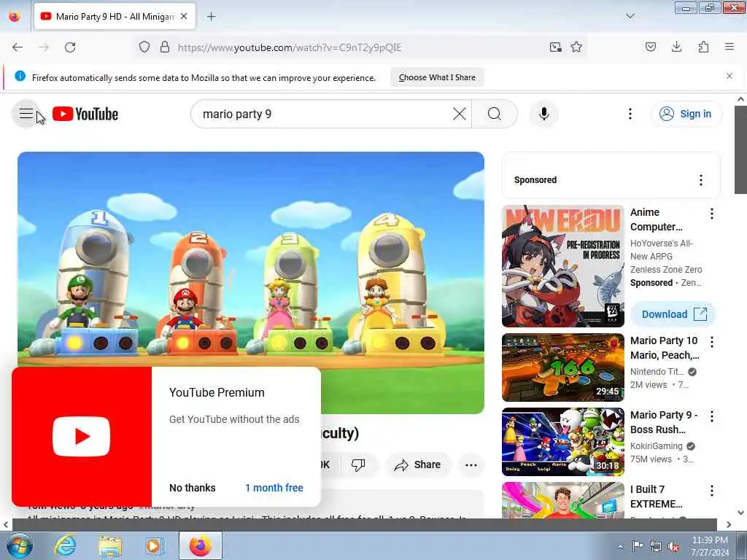Open volume control in system tray
The height and width of the screenshot is (560, 747).
click(673, 547)
